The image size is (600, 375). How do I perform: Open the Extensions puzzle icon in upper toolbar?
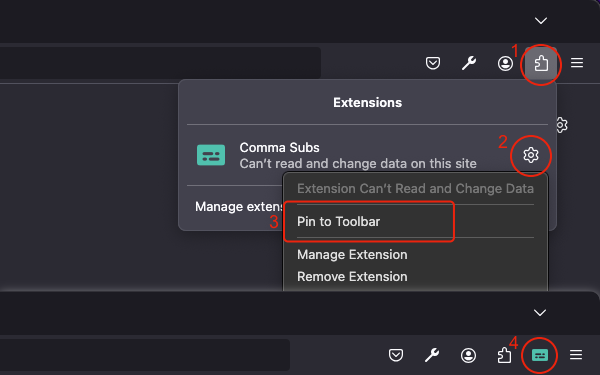tap(541, 63)
